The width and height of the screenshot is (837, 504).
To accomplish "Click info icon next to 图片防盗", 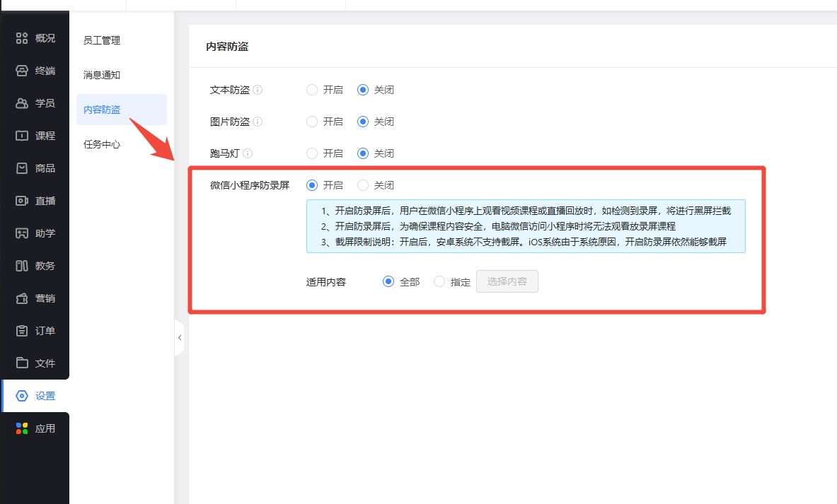I will [x=258, y=122].
